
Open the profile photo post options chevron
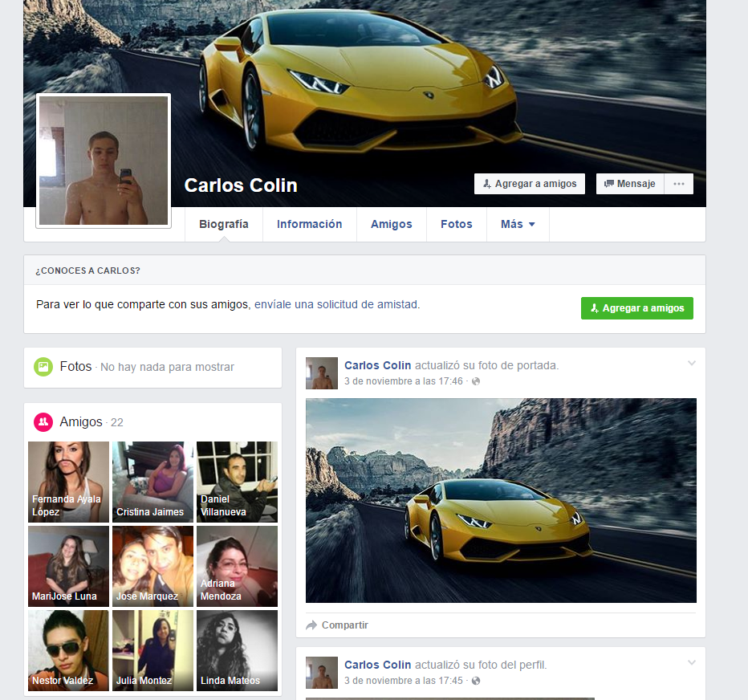(x=692, y=663)
